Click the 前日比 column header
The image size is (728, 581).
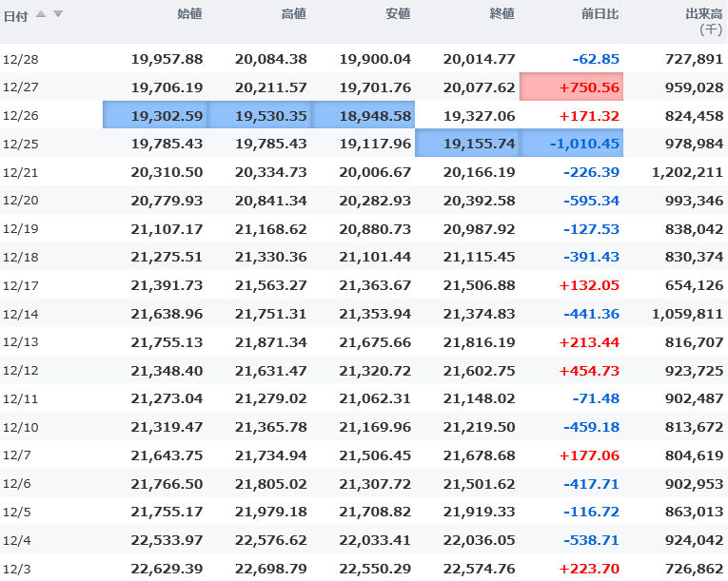coord(600,14)
